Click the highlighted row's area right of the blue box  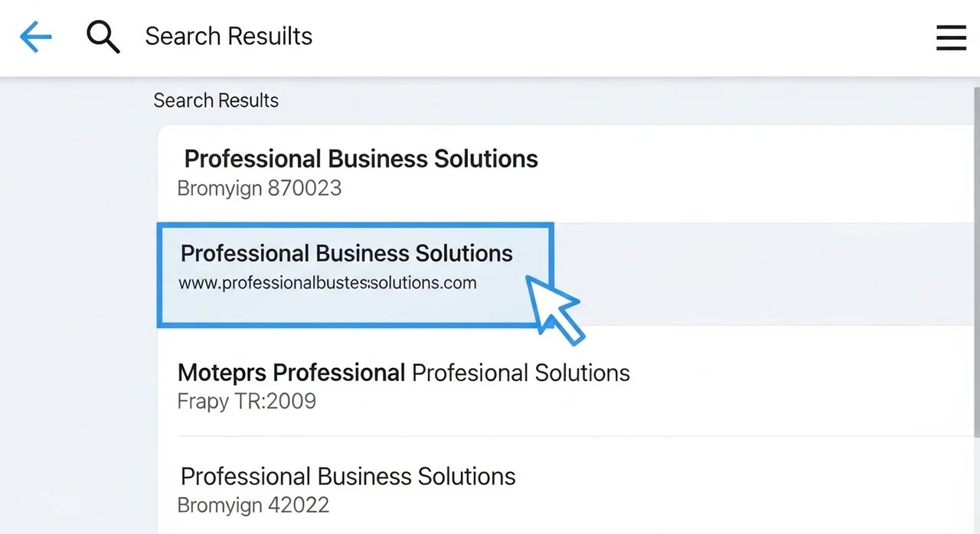coord(766,274)
